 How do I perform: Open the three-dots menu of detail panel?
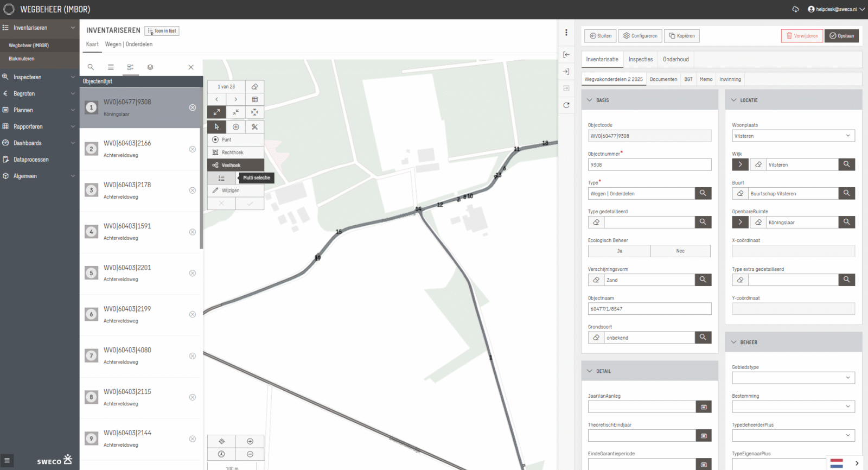point(566,33)
